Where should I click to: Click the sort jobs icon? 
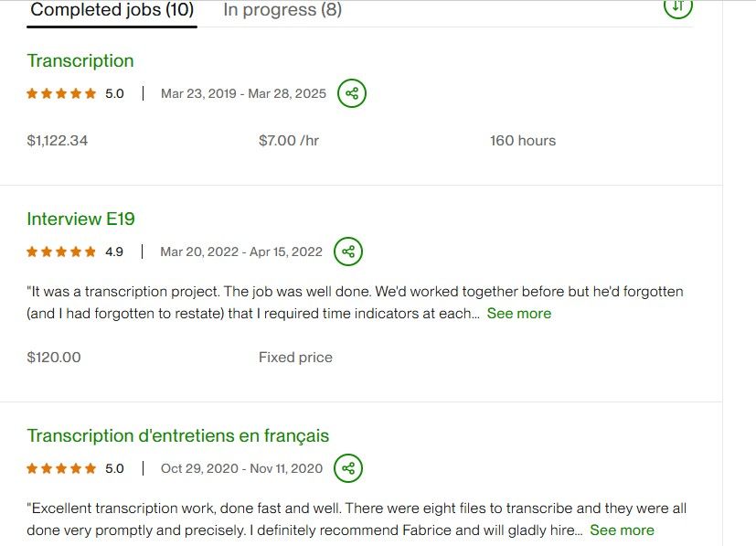pyautogui.click(x=677, y=6)
